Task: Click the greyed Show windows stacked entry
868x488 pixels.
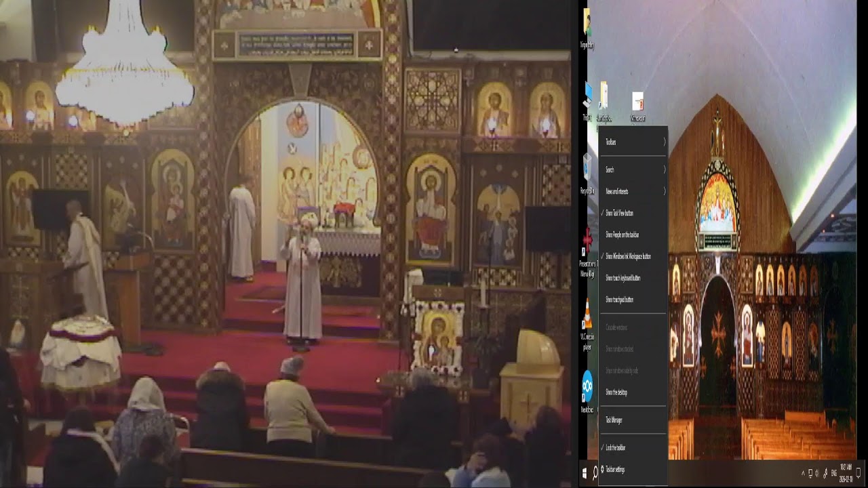Action: (633, 348)
